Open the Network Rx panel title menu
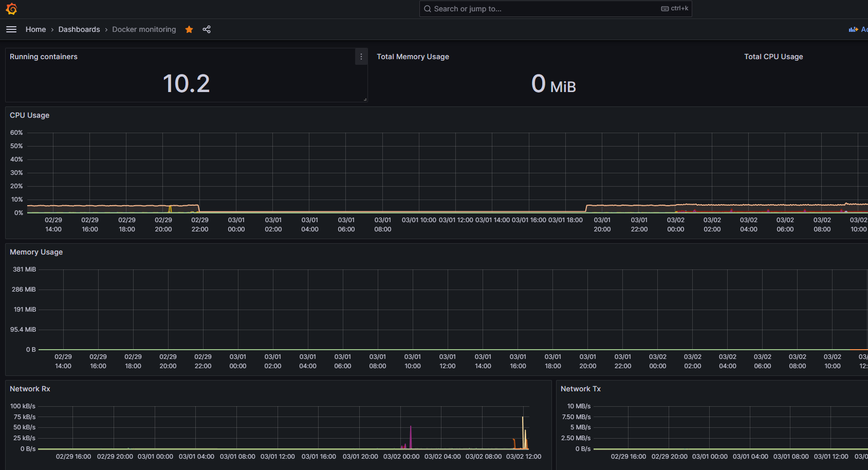Screen dimensions: 868x470 click(x=29, y=389)
